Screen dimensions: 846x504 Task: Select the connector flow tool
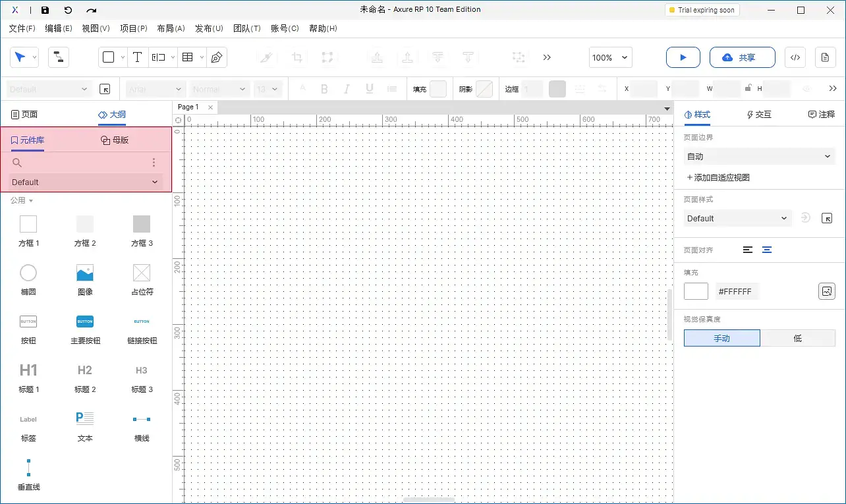[58, 57]
